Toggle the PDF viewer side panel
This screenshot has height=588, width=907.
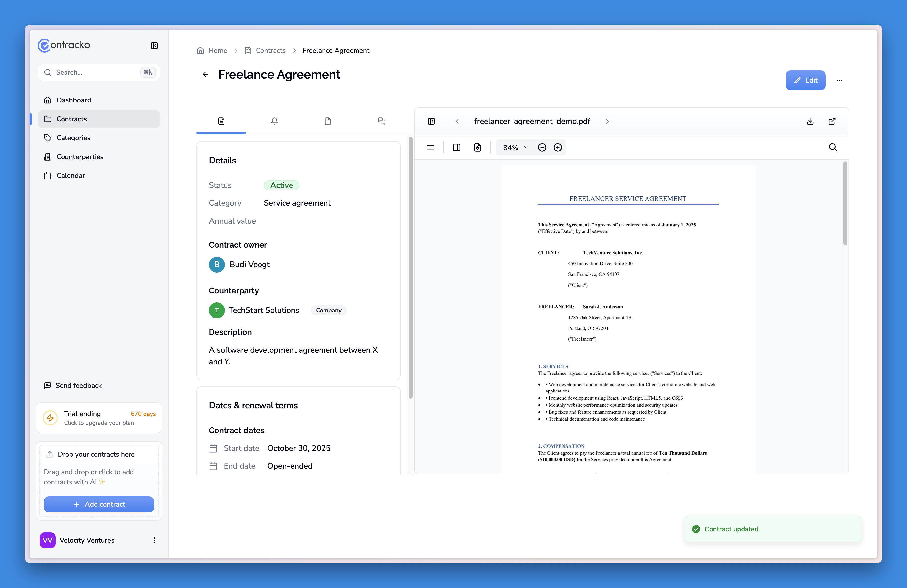[x=431, y=121]
